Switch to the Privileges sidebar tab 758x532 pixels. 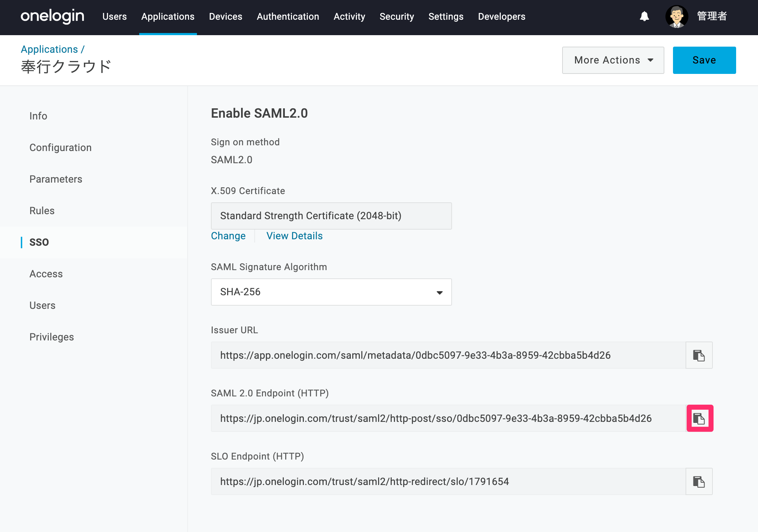[x=52, y=337]
